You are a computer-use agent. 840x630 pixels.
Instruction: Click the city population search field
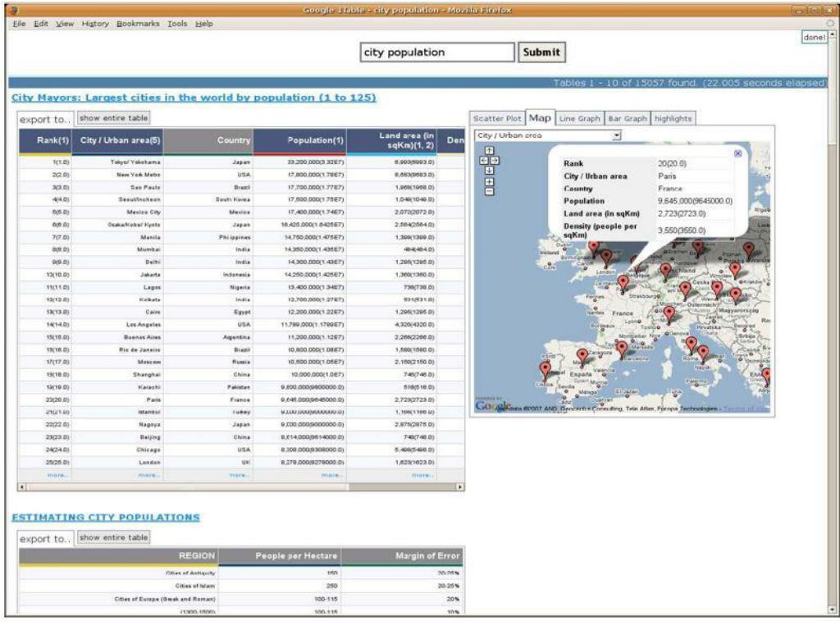click(437, 52)
